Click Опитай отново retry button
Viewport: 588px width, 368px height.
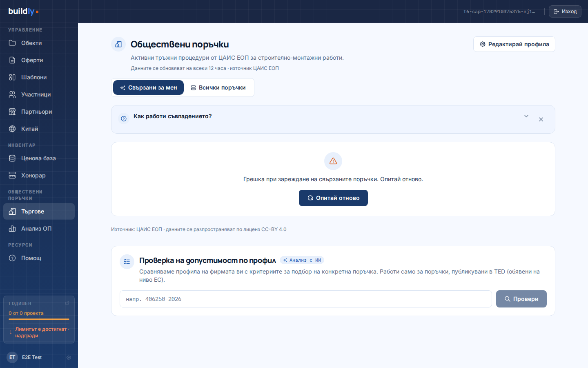[x=333, y=198]
